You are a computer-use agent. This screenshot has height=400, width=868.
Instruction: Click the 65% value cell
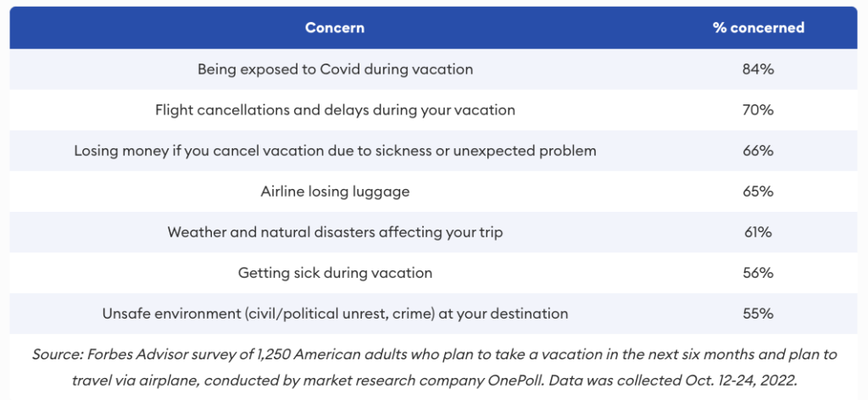coord(758,192)
